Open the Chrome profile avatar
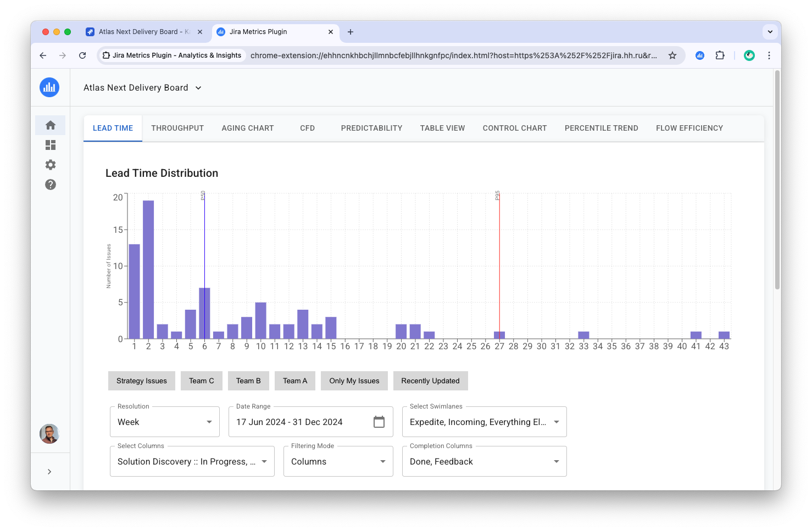Image resolution: width=812 pixels, height=531 pixels. click(x=749, y=55)
